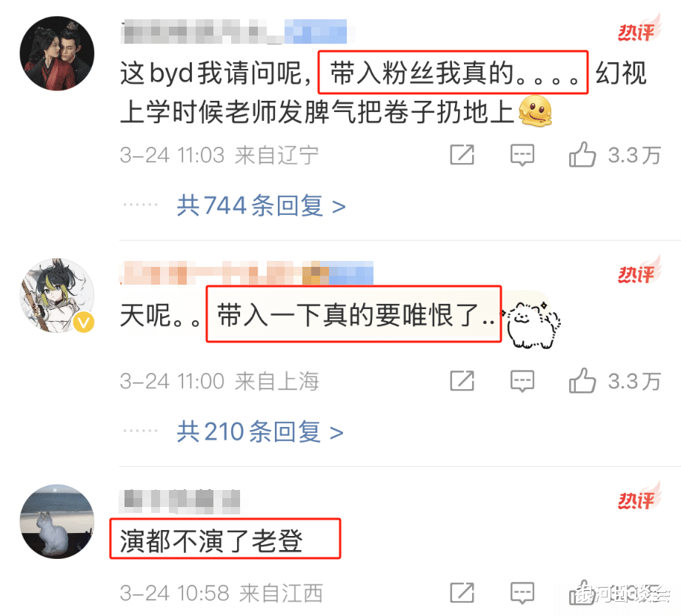Open the second commenter's blurred username
The image size is (681, 616).
tap(246, 273)
